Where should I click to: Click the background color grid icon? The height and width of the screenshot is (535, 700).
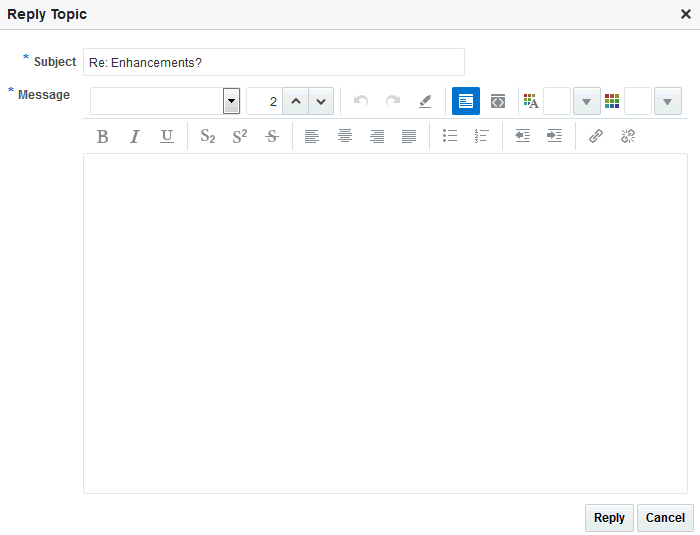pyautogui.click(x=612, y=101)
